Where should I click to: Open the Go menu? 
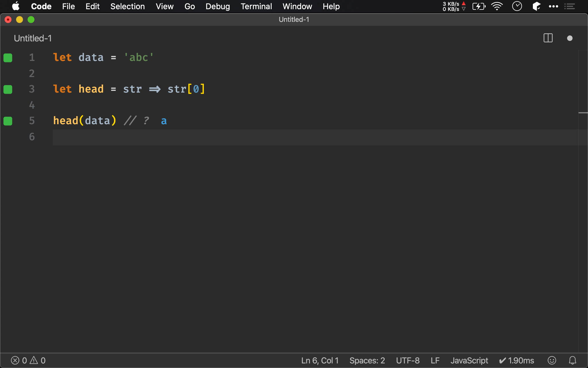pyautogui.click(x=189, y=6)
